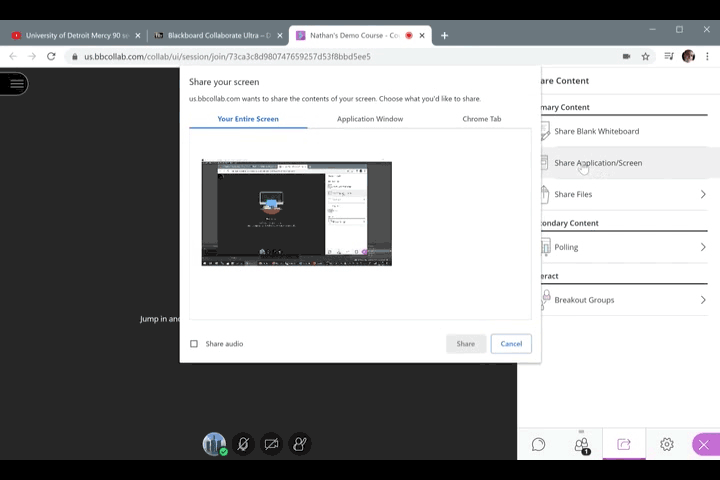
Task: Click the raise hand icon
Action: click(299, 444)
